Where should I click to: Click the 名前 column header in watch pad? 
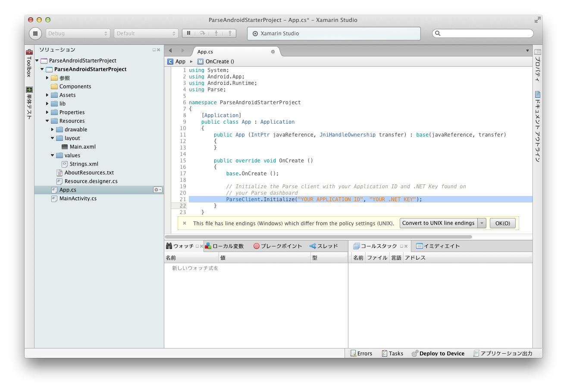pos(191,258)
